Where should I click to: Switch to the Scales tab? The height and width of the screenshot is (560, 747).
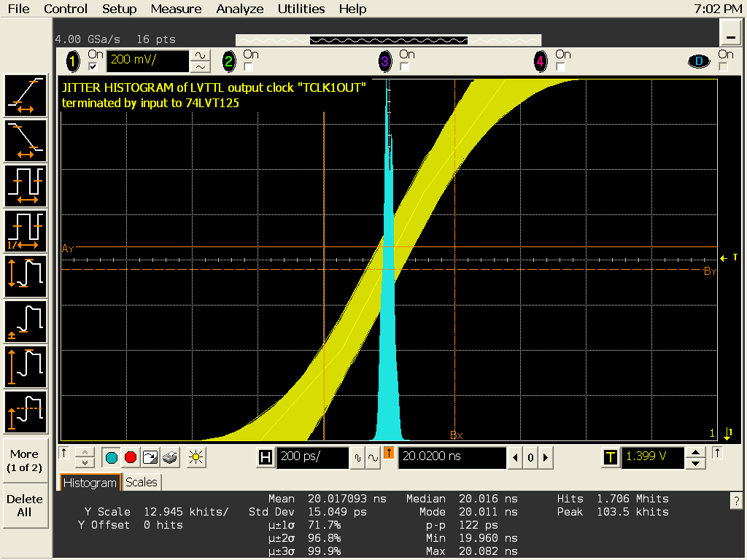(141, 483)
